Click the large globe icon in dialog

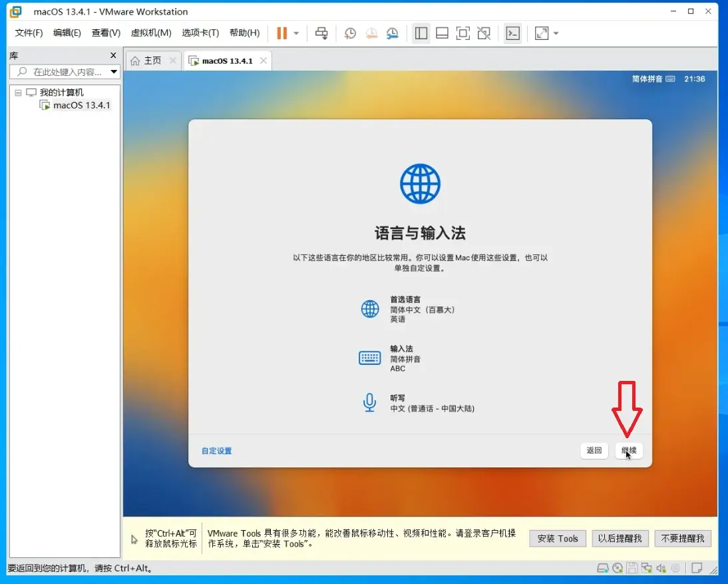point(420,184)
